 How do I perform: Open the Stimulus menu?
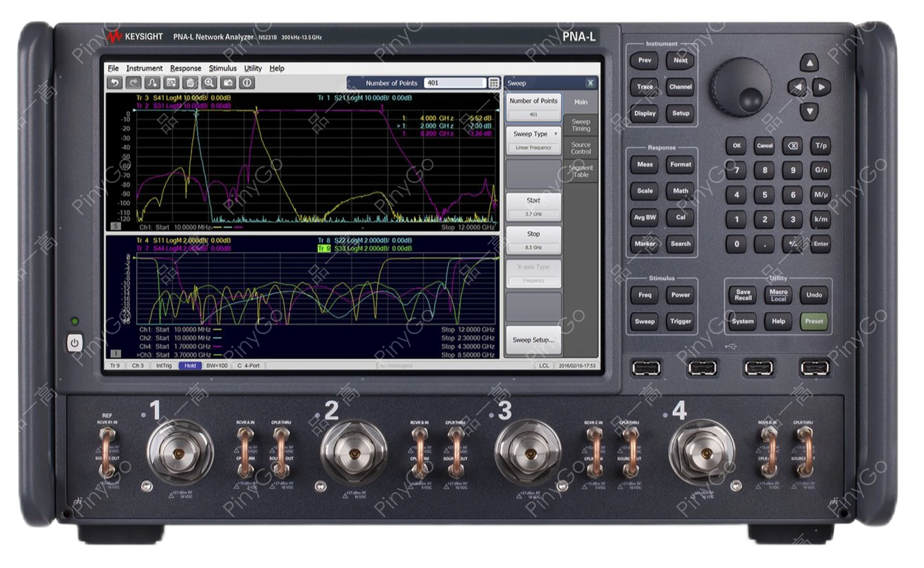(x=222, y=68)
